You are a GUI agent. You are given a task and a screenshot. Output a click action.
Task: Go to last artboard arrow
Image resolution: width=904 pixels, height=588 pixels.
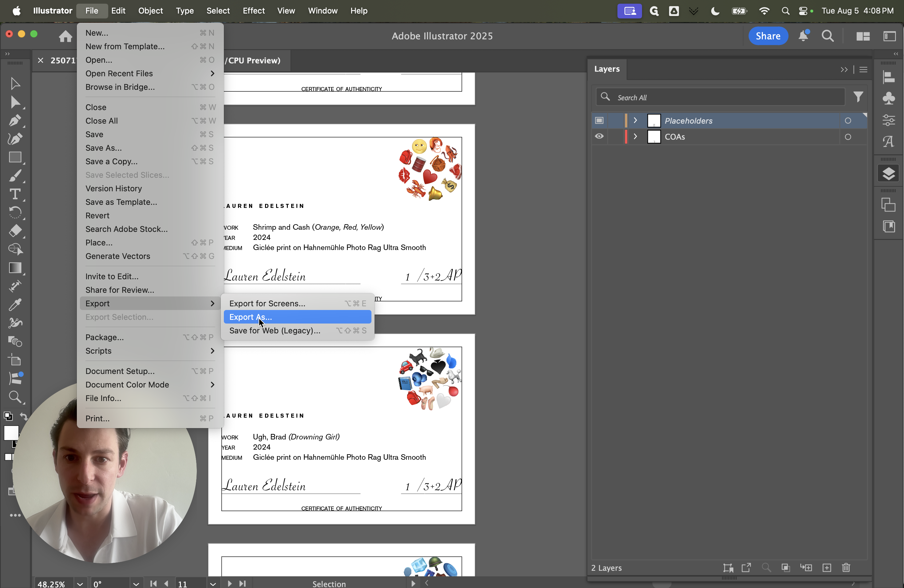[243, 583]
